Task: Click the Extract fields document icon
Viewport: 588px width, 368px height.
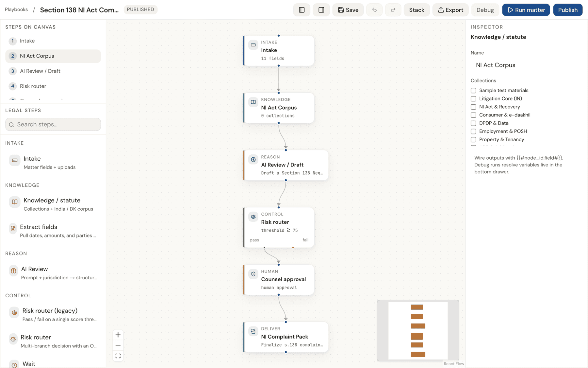Action: 13,229
